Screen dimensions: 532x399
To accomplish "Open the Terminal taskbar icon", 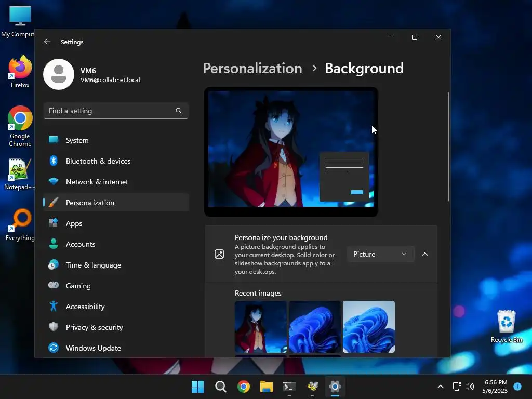I will tap(289, 387).
